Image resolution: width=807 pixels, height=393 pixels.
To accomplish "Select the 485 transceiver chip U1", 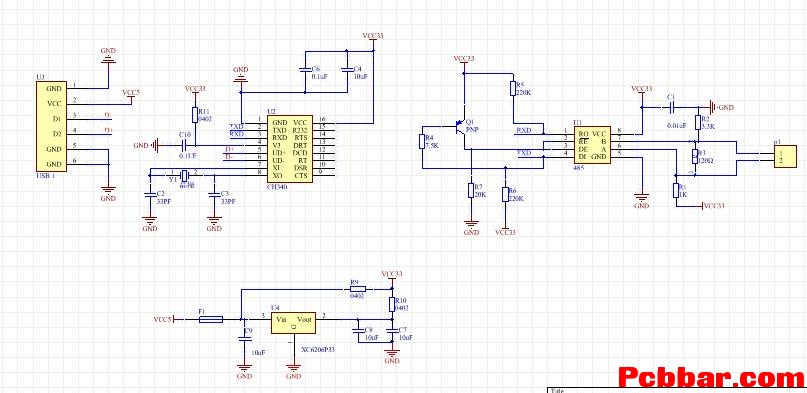I will click(592, 145).
